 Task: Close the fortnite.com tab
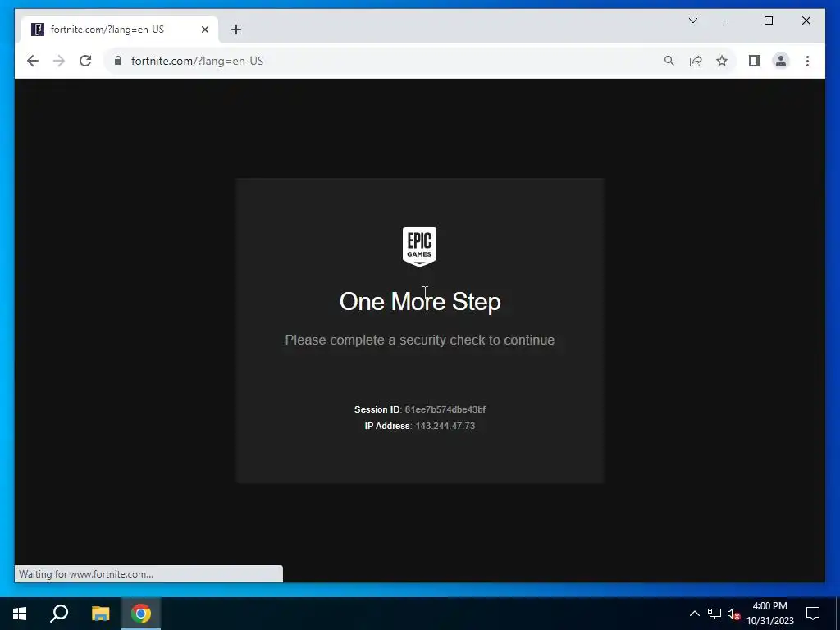click(x=204, y=30)
